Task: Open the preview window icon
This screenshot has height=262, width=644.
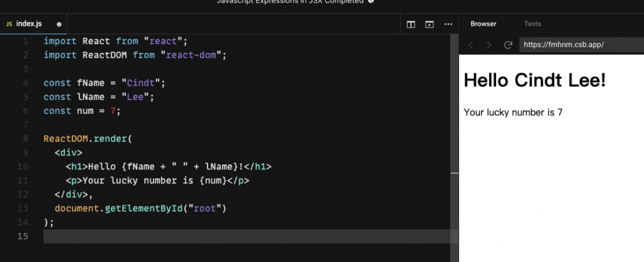Action: click(x=429, y=25)
